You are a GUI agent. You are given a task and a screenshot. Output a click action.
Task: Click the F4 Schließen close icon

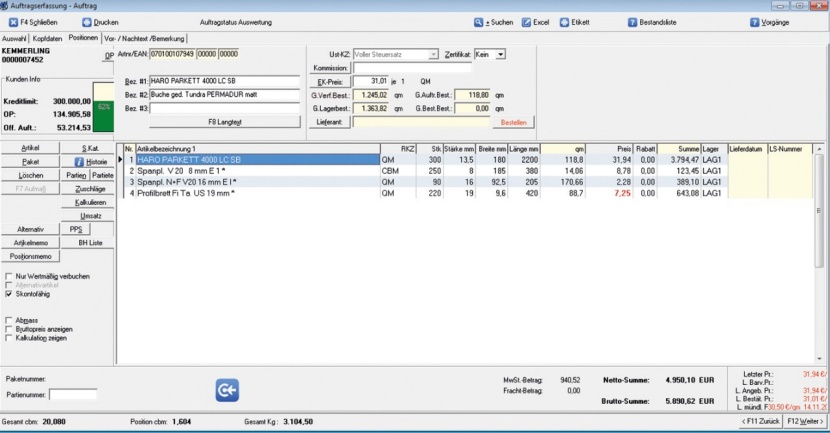pos(11,21)
